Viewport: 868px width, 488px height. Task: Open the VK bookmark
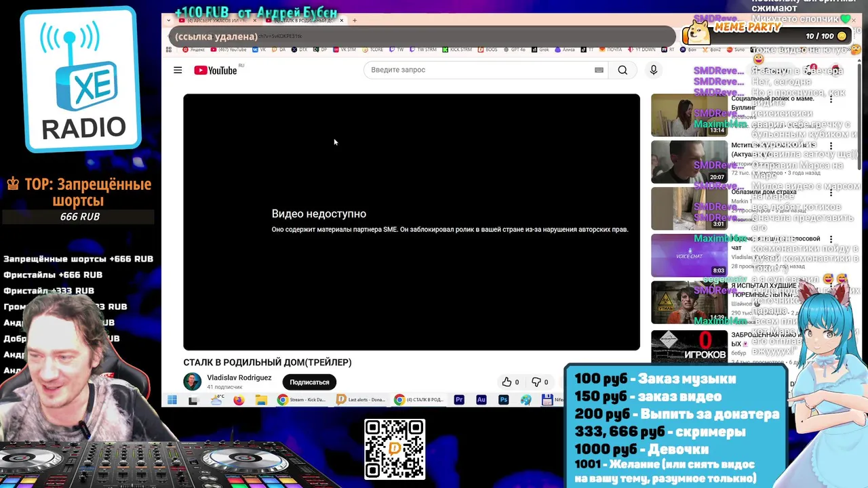259,49
